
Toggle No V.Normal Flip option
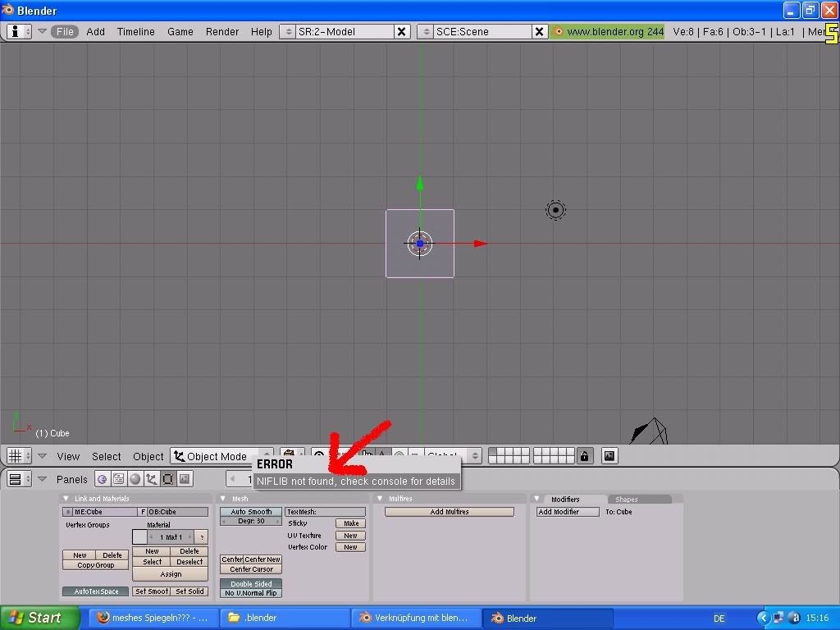(251, 593)
